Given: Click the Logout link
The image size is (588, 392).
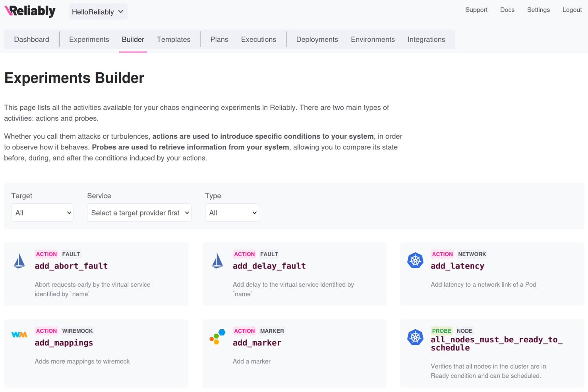Looking at the screenshot, I should 572,10.
